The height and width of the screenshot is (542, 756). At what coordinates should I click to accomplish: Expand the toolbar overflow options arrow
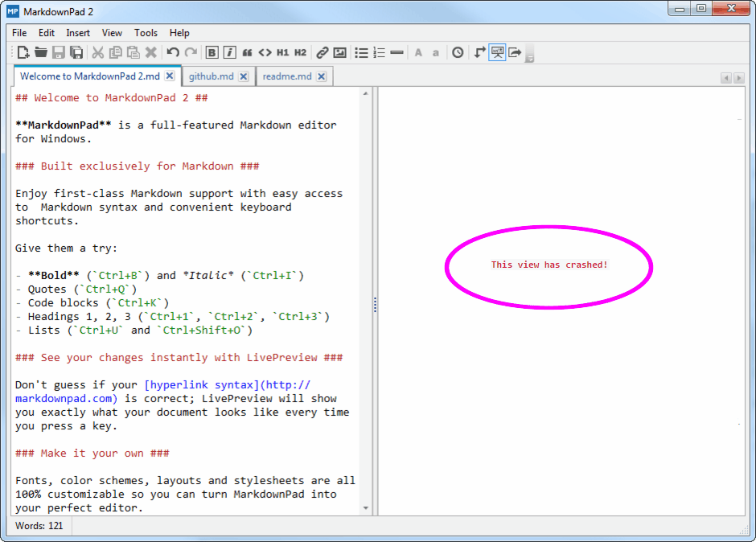[529, 54]
